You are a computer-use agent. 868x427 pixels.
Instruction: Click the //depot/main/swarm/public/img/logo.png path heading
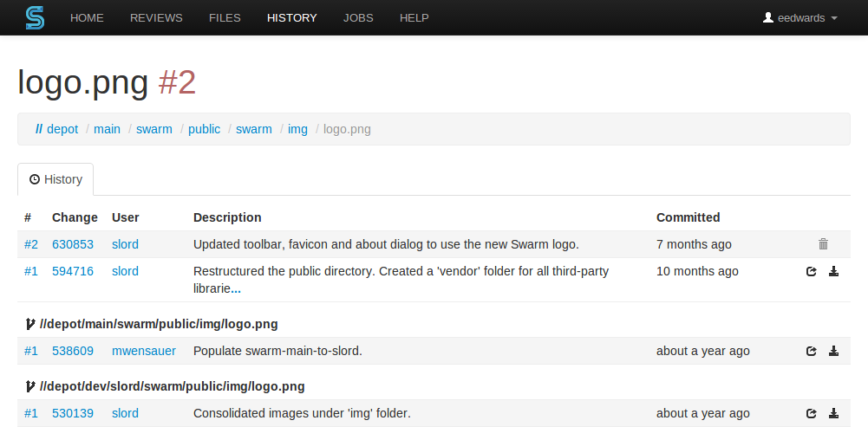pos(159,324)
